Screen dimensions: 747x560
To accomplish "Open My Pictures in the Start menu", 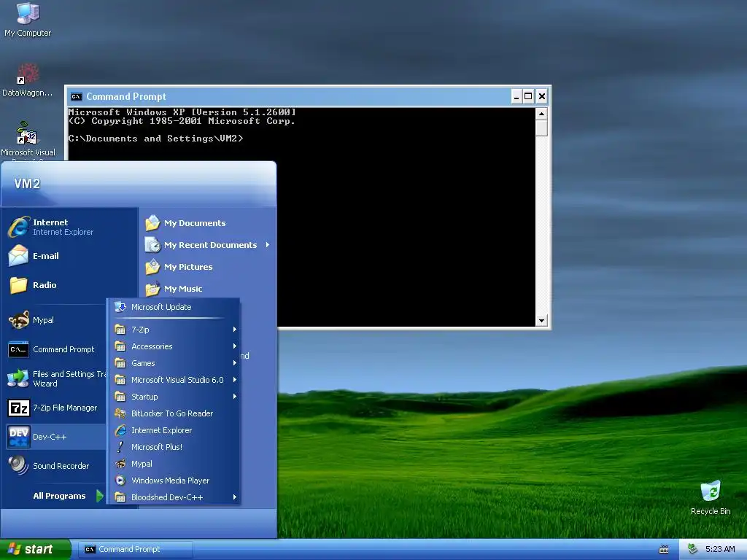I will 208,267.
